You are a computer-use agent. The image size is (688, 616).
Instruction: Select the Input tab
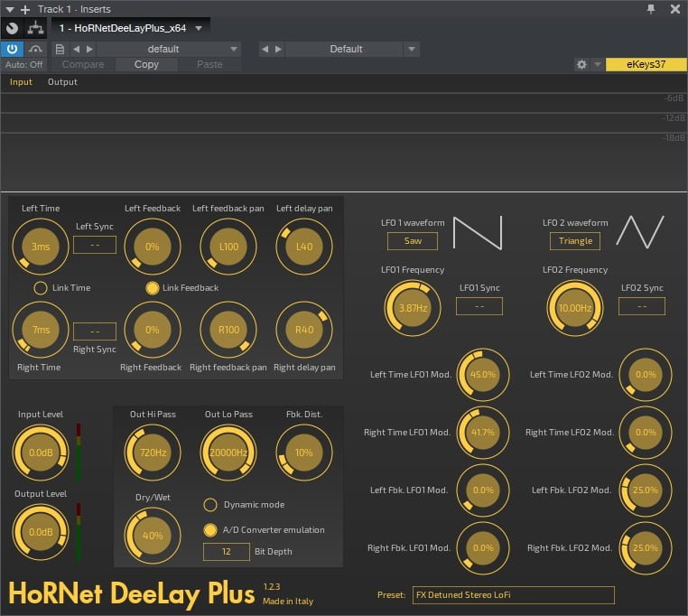tap(21, 82)
